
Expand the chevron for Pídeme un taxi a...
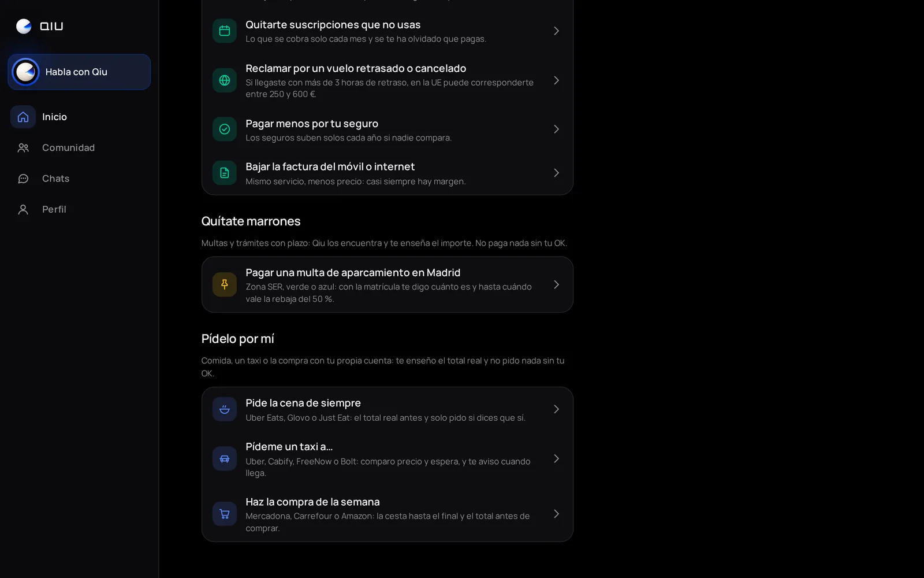(x=556, y=459)
